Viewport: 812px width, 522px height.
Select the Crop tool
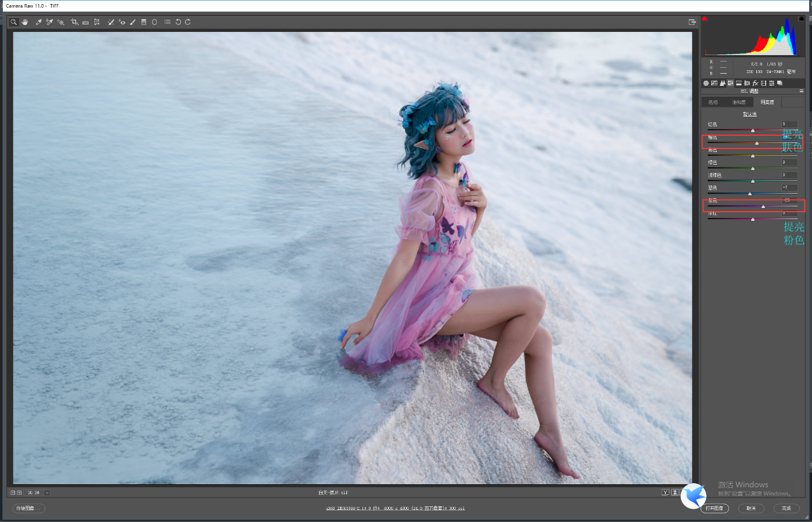click(74, 22)
